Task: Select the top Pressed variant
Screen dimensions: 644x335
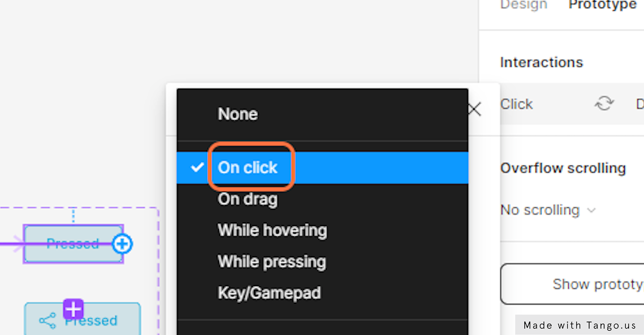Action: click(x=73, y=244)
